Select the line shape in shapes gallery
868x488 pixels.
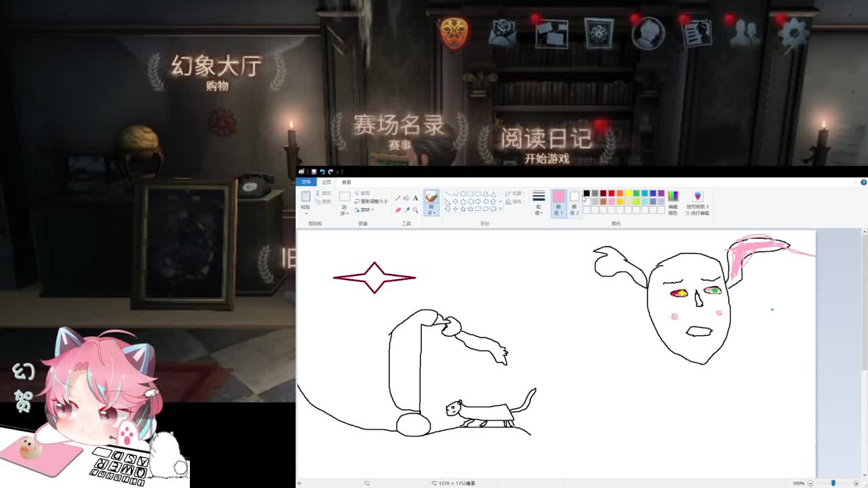coord(448,194)
